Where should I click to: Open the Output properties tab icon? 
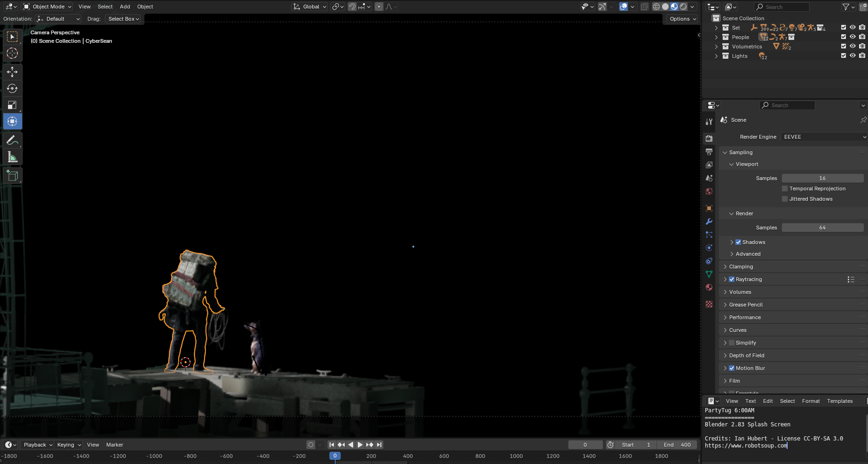709,152
